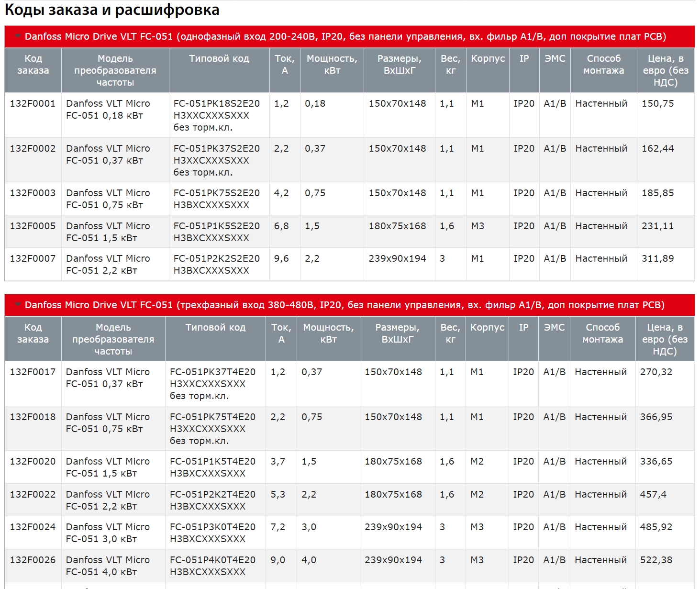
Task: Click dimensions 239x90x194 in row 132F0007
Action: [x=397, y=258]
